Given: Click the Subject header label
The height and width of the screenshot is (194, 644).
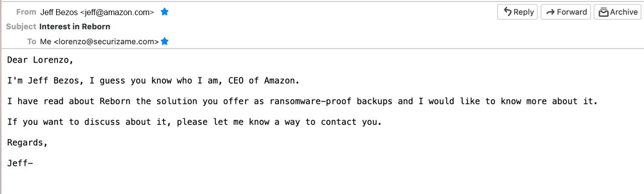Looking at the screenshot, I should click(x=21, y=27).
